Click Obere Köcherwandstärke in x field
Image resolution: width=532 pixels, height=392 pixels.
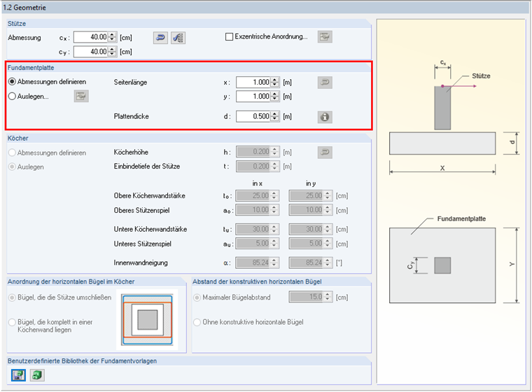tap(253, 196)
